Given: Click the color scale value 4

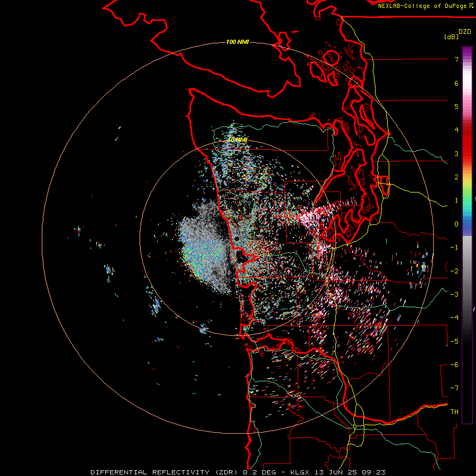Looking at the screenshot, I should pyautogui.click(x=456, y=130).
